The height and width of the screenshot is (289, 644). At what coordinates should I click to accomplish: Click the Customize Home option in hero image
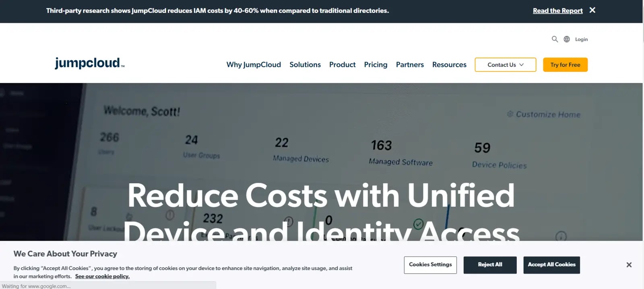544,114
